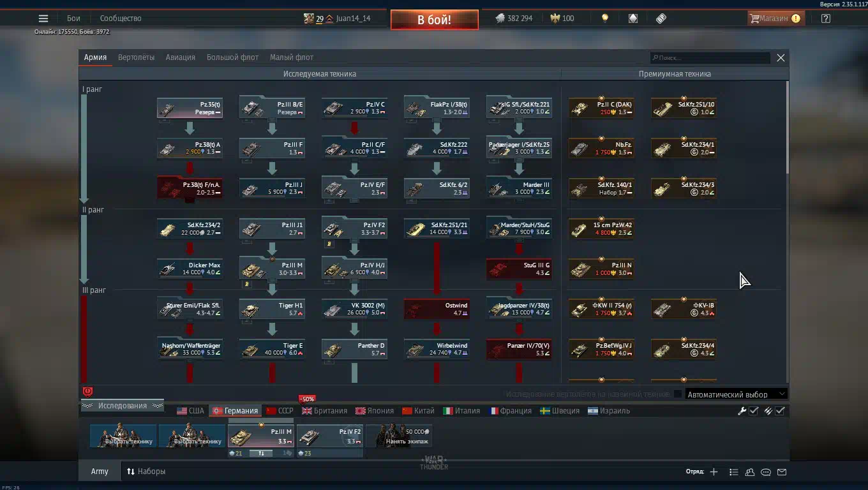Click the research tree vertical scrollbar
This screenshot has width=868, height=490.
click(788, 128)
